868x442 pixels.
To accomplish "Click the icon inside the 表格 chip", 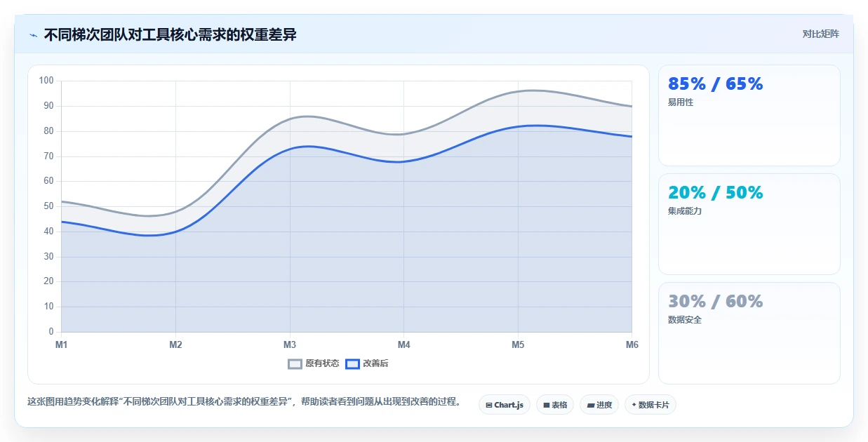I will point(547,406).
